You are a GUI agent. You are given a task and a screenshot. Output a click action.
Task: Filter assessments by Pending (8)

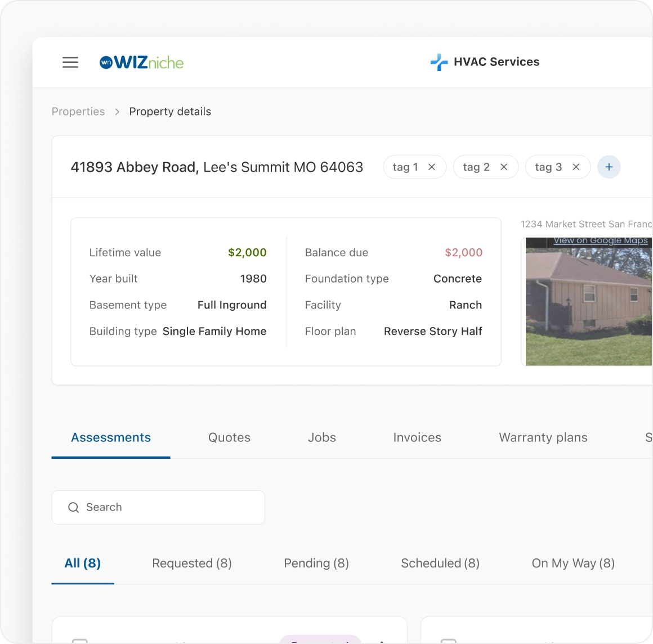tap(316, 563)
